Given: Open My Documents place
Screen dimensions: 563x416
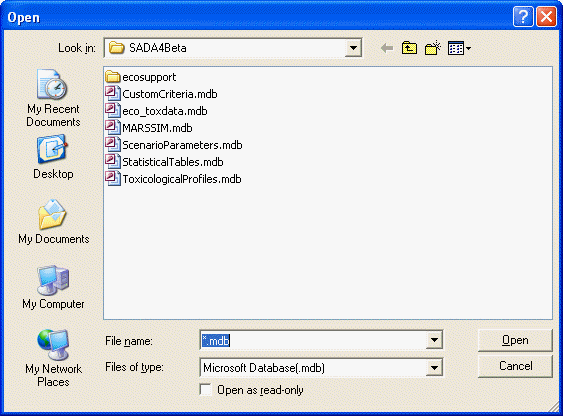Looking at the screenshot, I should tap(53, 221).
